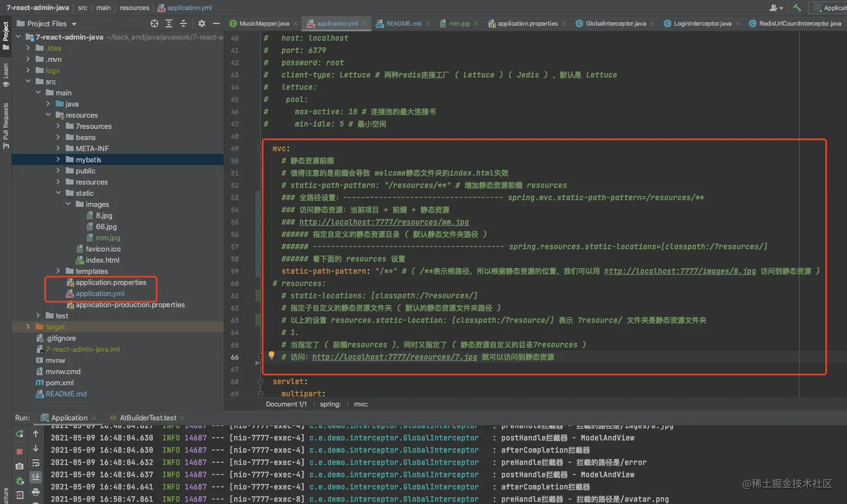Click the green bug update-application icon
847x504 pixels.
pos(20,480)
